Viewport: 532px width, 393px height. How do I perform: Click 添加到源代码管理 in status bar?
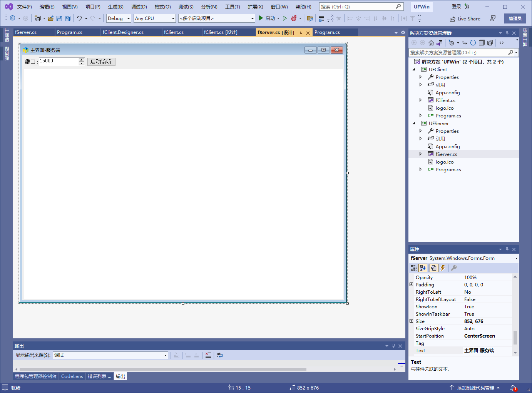point(475,388)
